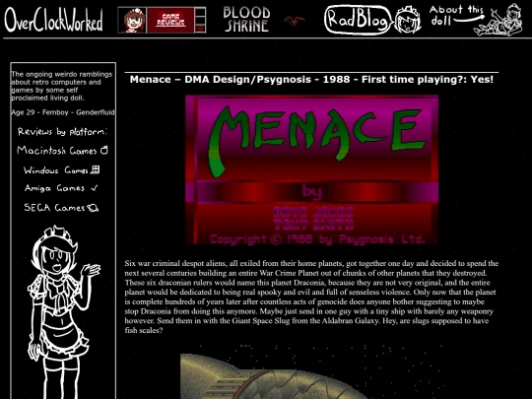Open the RadBlog speech bubble
Image resolution: width=532 pixels, height=399 pixels.
coord(358,20)
